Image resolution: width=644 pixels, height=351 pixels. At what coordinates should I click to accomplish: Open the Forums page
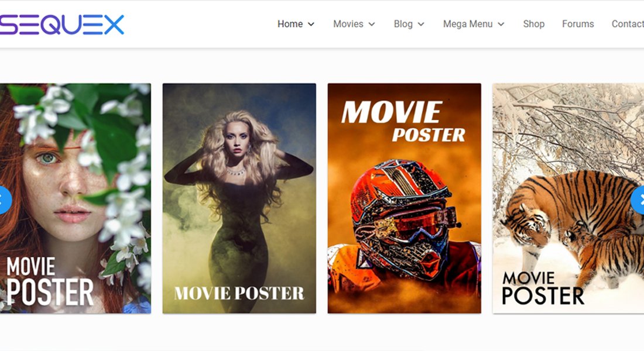pyautogui.click(x=578, y=24)
